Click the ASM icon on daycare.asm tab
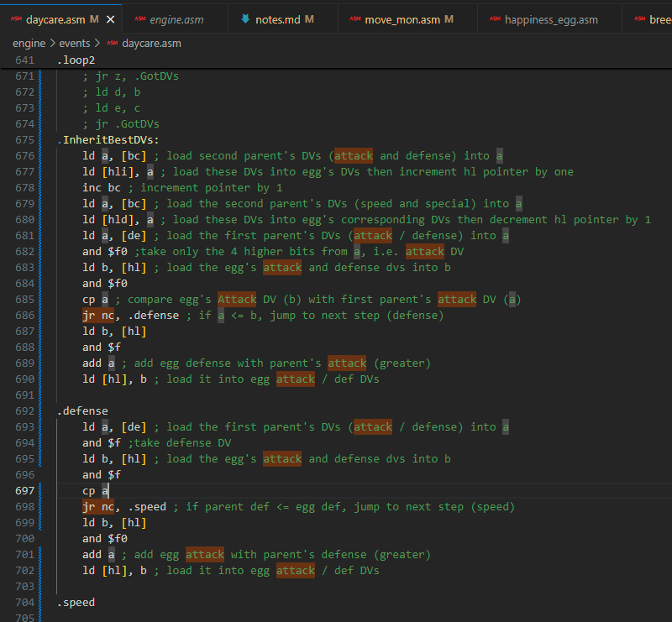 (15, 18)
